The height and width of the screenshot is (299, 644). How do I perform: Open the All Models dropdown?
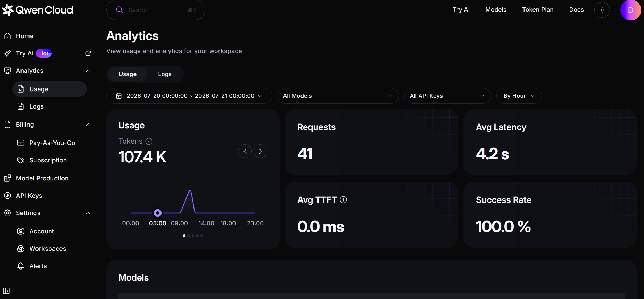338,96
